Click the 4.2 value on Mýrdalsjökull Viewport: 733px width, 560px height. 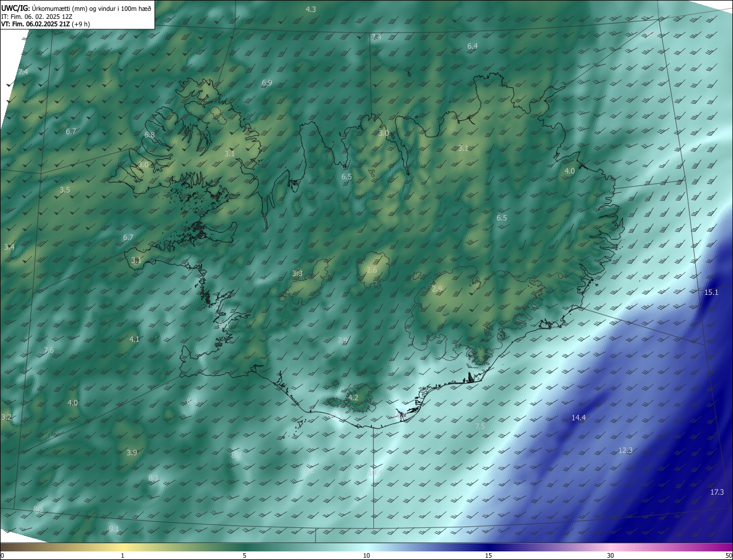[x=353, y=397]
